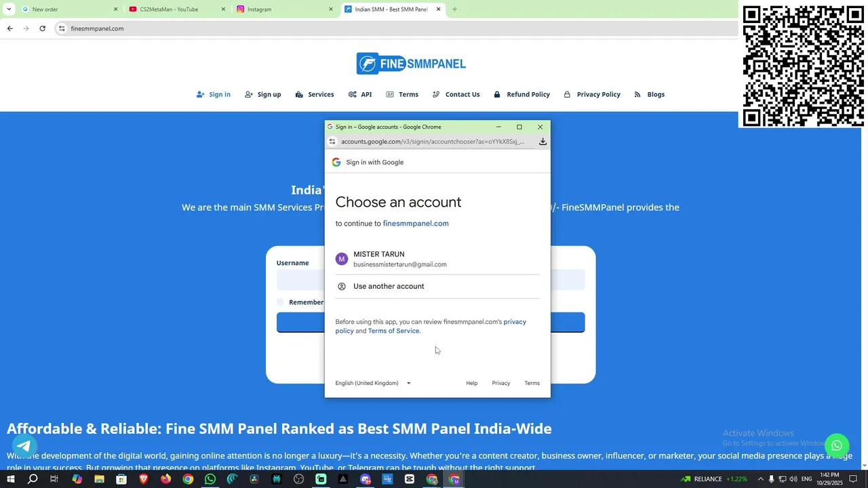Click the microphone icon in system tray
The height and width of the screenshot is (488, 868).
771,479
